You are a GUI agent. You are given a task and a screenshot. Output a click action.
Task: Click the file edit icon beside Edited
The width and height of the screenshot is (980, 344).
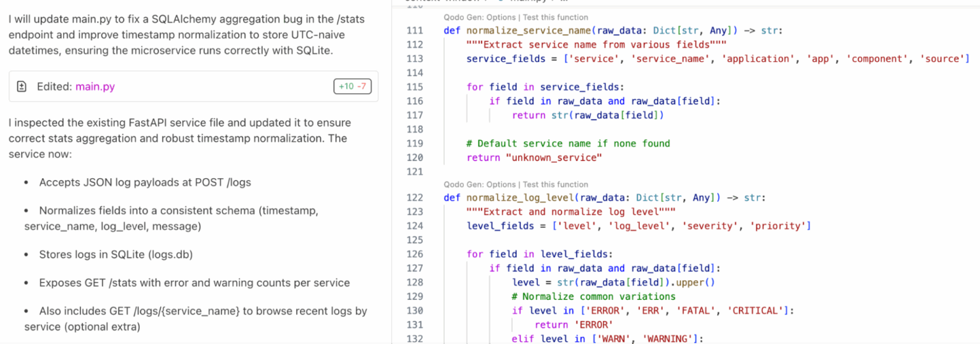(x=22, y=86)
